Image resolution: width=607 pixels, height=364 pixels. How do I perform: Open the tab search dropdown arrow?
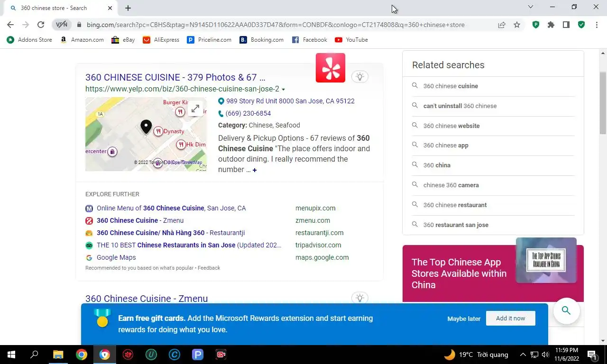click(x=531, y=7)
